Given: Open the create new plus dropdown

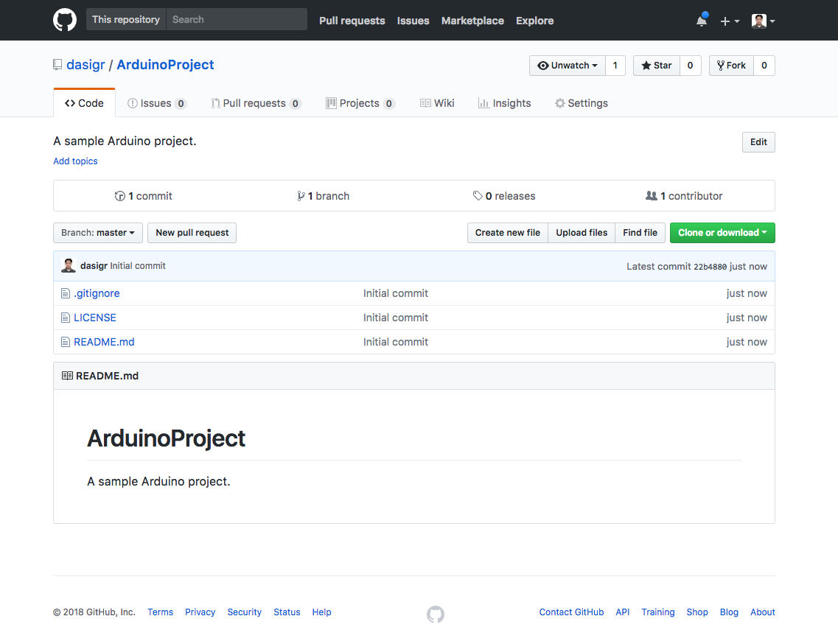Looking at the screenshot, I should (730, 21).
